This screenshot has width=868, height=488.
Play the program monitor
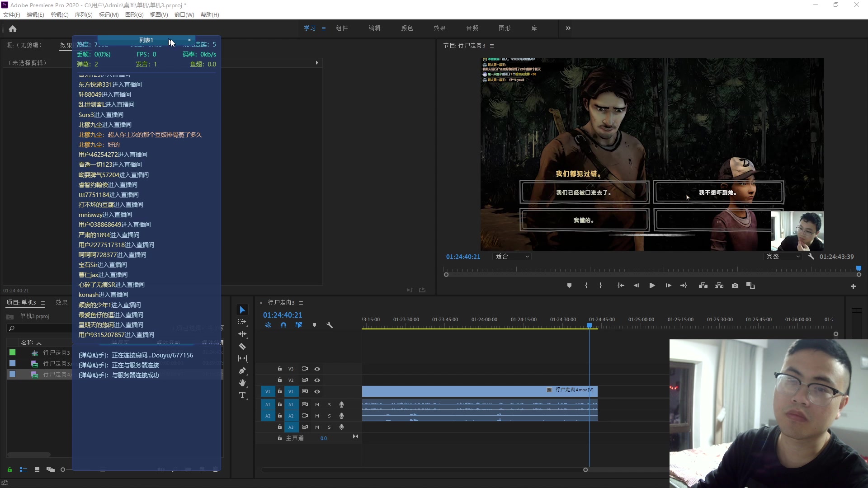click(x=652, y=286)
